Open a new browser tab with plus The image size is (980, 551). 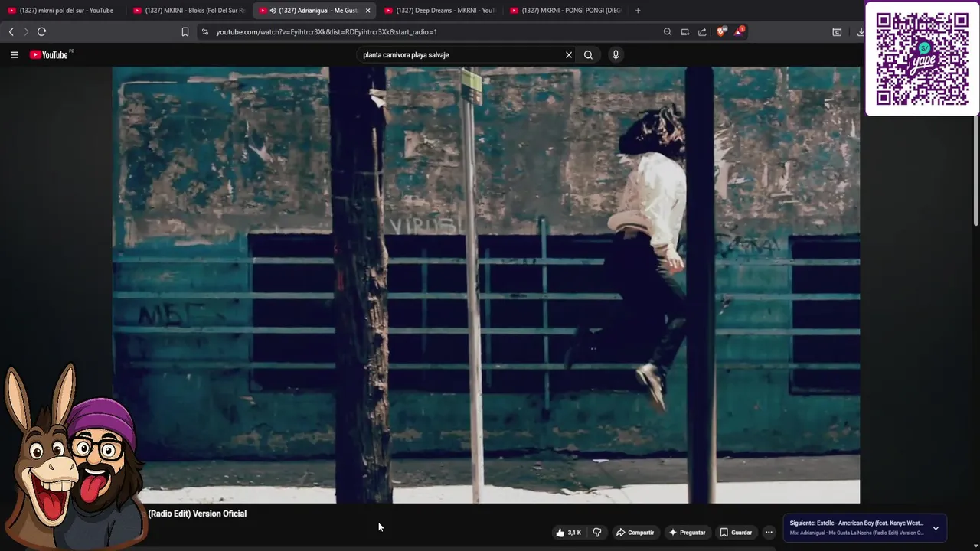pyautogui.click(x=638, y=10)
